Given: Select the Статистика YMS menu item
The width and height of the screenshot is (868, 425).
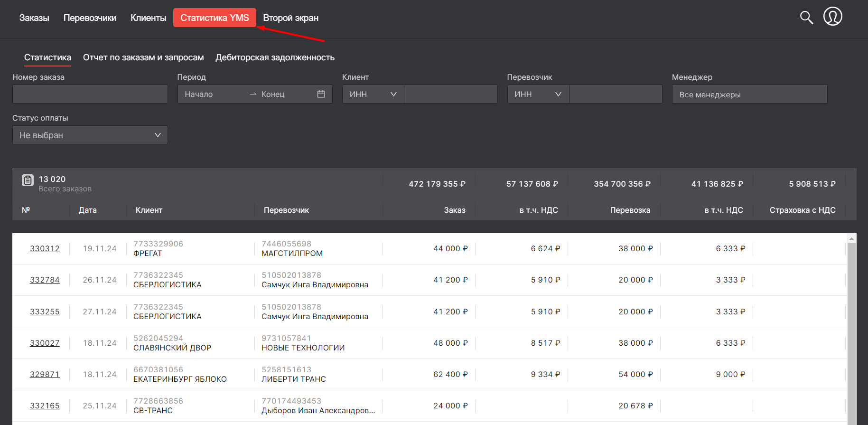Looking at the screenshot, I should (215, 18).
